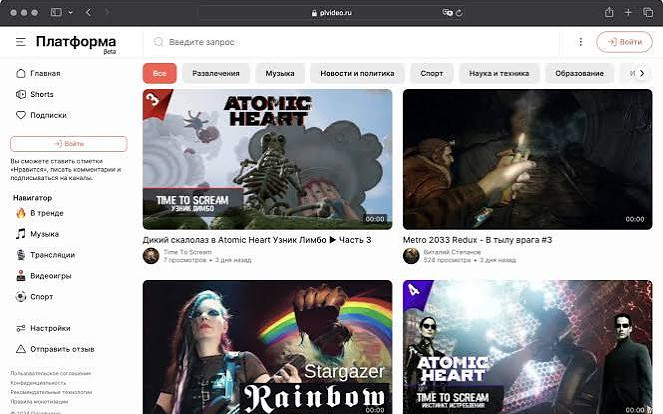Click the Платформа logo
Viewport: 663px width, 414px height.
pyautogui.click(x=76, y=43)
